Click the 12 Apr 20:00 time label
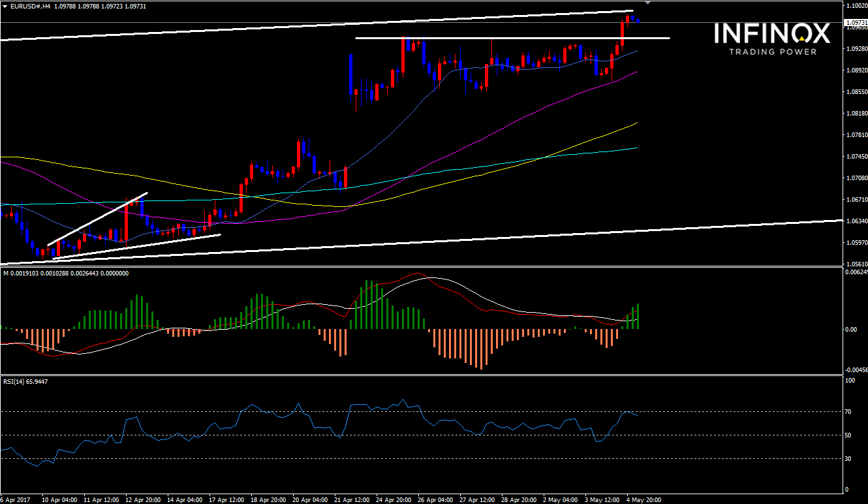The width and height of the screenshot is (868, 504). [142, 499]
